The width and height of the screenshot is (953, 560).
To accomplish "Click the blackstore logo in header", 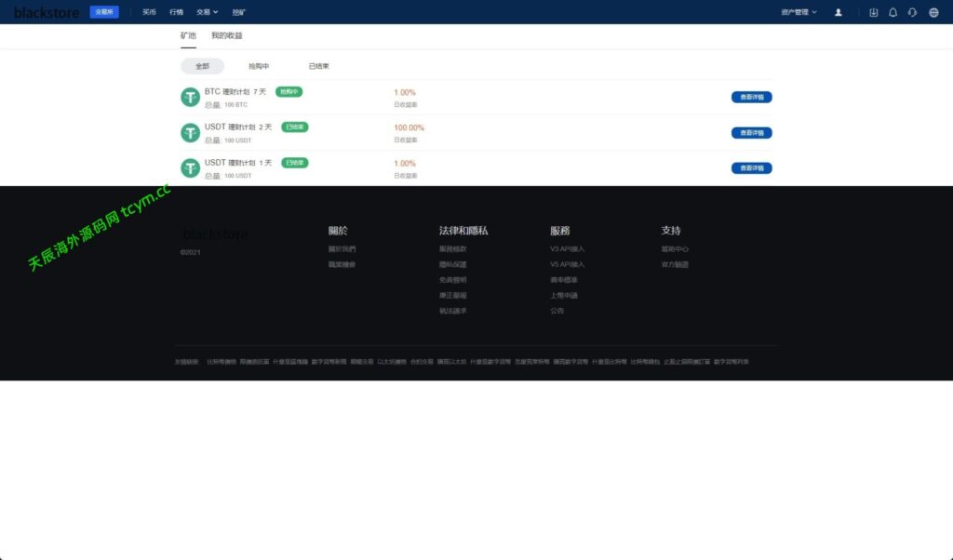I will click(x=47, y=12).
